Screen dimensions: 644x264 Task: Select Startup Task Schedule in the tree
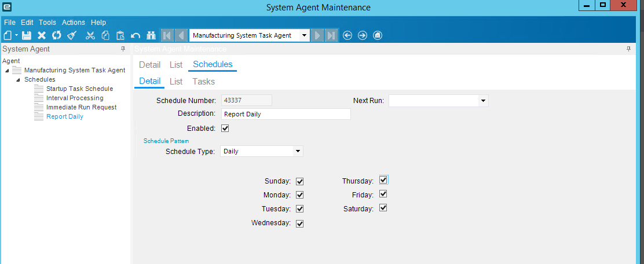(80, 89)
